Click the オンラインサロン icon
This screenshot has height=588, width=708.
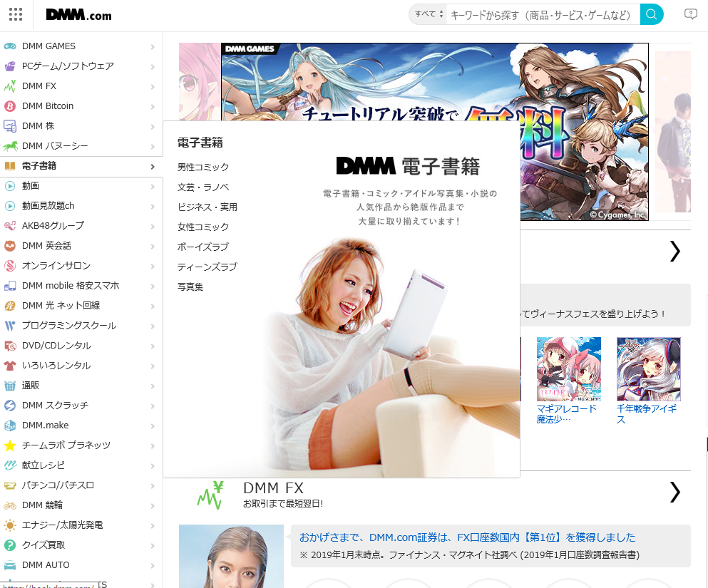(x=10, y=266)
